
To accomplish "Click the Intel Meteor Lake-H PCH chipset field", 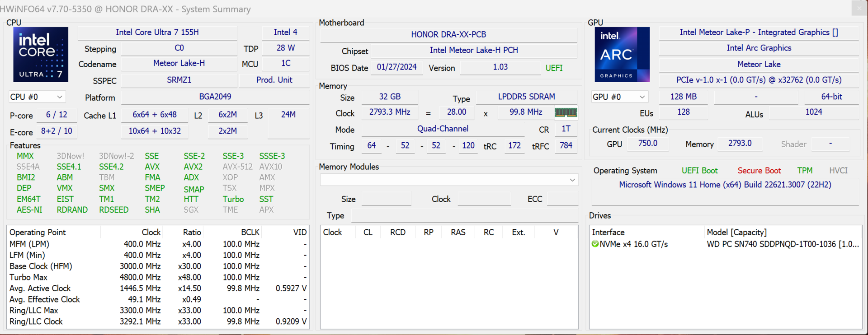I will 473,51.
